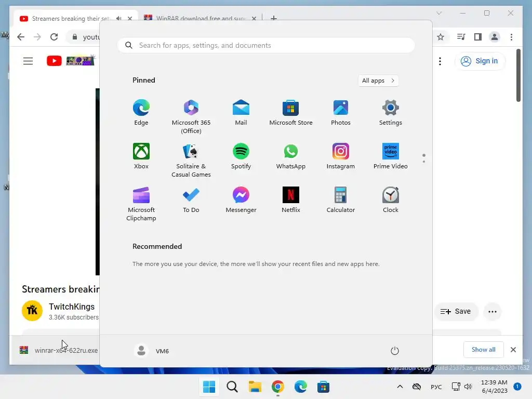Open the WhatsApp app
This screenshot has width=532, height=399.
coord(291,156)
